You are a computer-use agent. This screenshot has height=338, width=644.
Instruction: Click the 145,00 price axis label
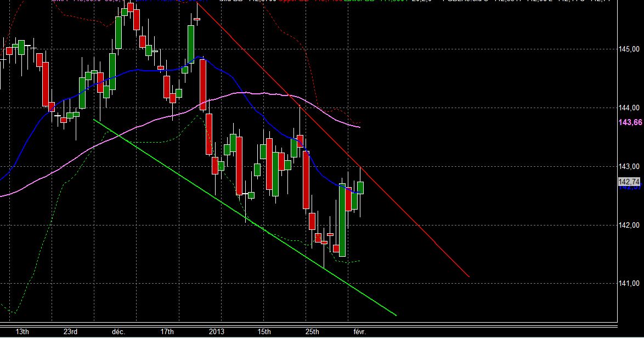pos(629,49)
